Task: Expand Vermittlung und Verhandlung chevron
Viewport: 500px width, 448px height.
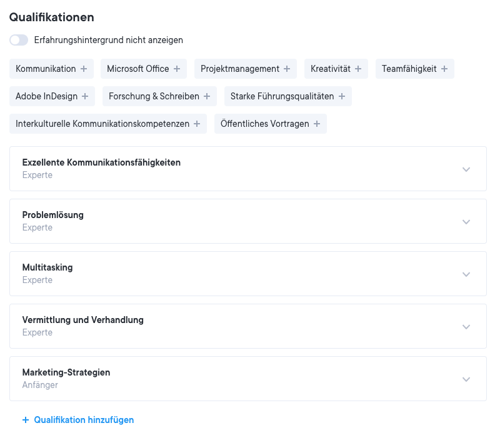Action: (466, 327)
